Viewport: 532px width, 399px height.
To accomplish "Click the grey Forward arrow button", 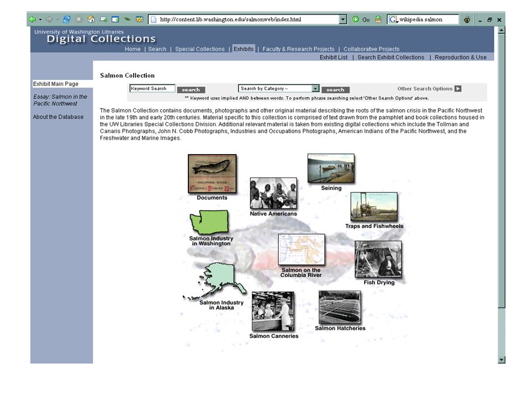I will point(49,19).
